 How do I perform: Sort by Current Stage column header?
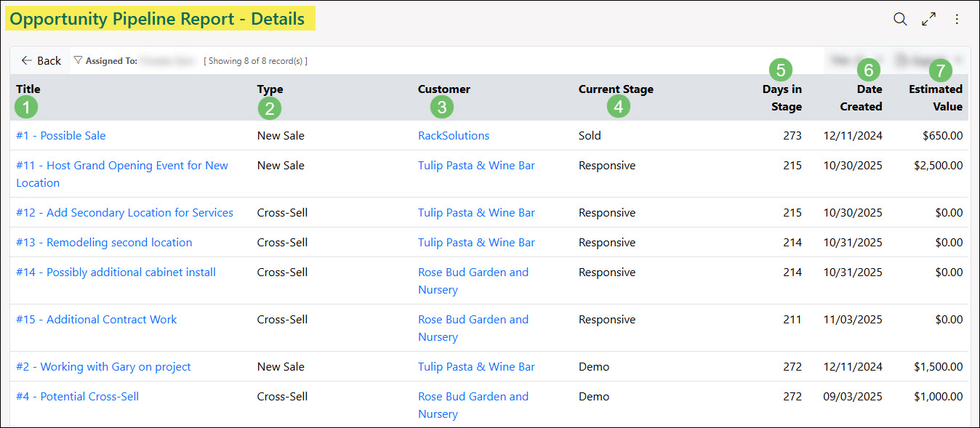(x=616, y=89)
